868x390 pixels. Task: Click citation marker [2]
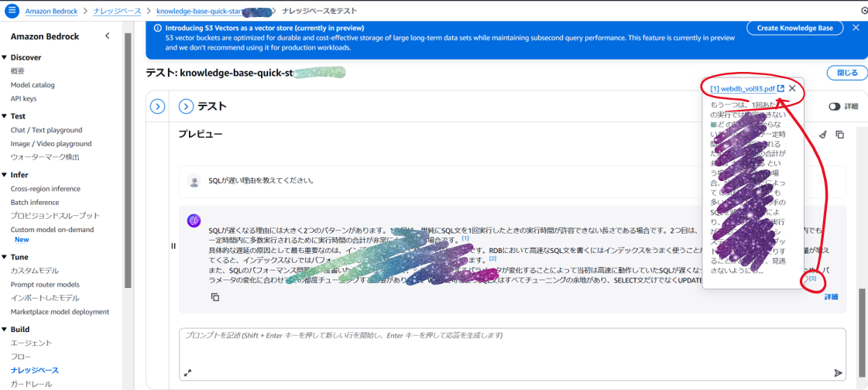pyautogui.click(x=492, y=258)
